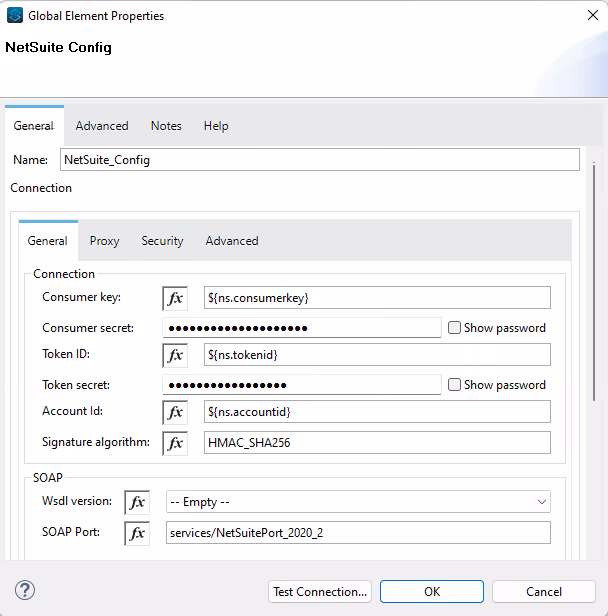Viewport: 608px width, 616px height.
Task: Click the Signature algorithm input field
Action: click(377, 443)
